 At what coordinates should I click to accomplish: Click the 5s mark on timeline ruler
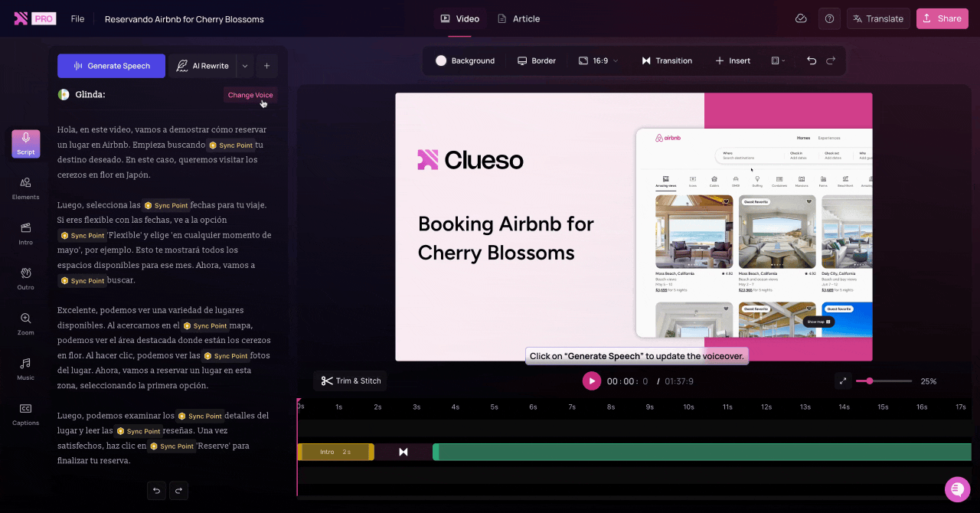point(494,407)
